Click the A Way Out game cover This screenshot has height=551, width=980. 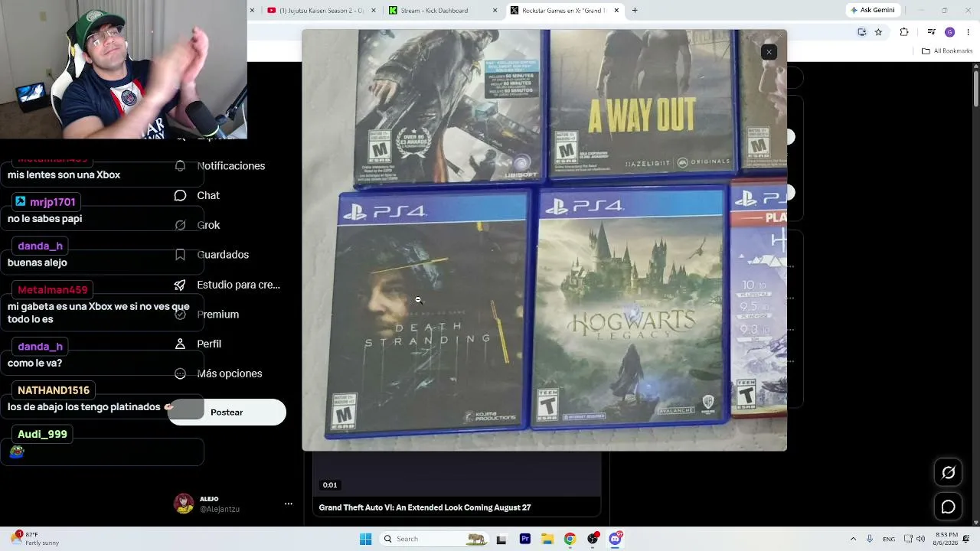coord(642,103)
